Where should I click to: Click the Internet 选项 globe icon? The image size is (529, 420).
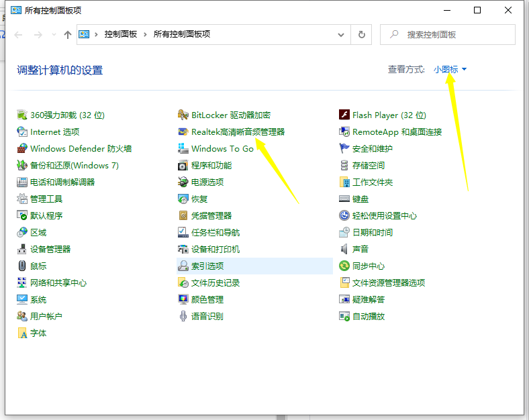point(22,132)
